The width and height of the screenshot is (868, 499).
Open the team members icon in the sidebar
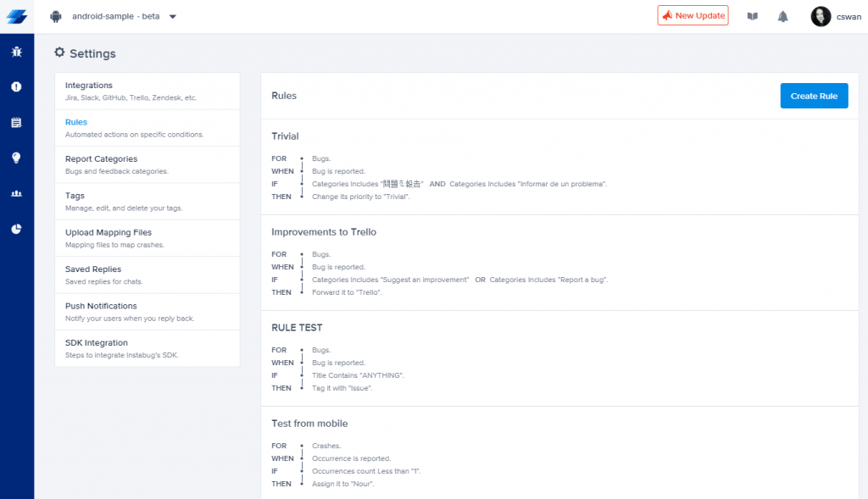point(17,194)
